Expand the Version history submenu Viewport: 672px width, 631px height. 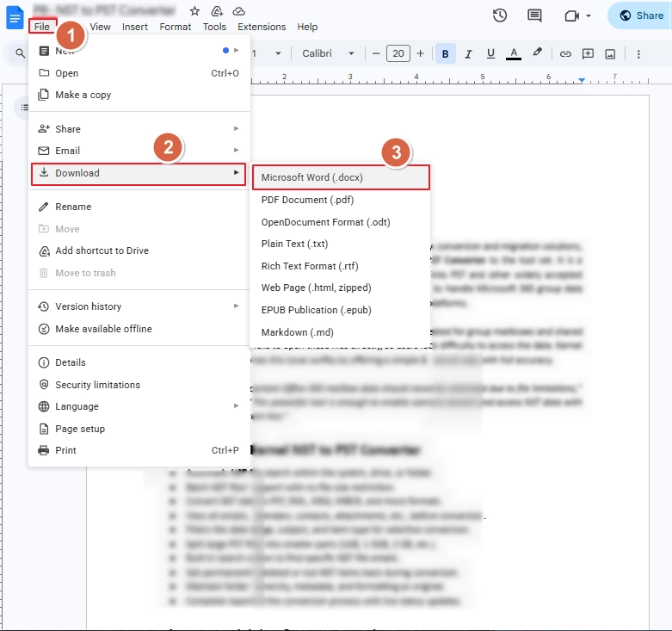click(x=139, y=306)
